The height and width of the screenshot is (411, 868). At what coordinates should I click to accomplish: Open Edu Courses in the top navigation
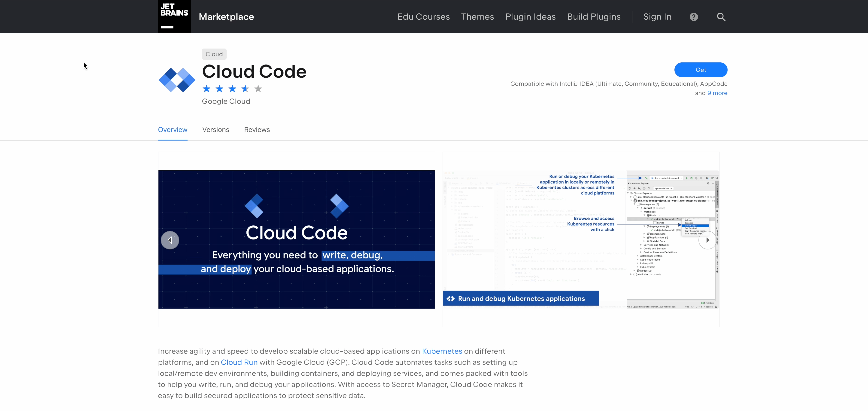(423, 17)
